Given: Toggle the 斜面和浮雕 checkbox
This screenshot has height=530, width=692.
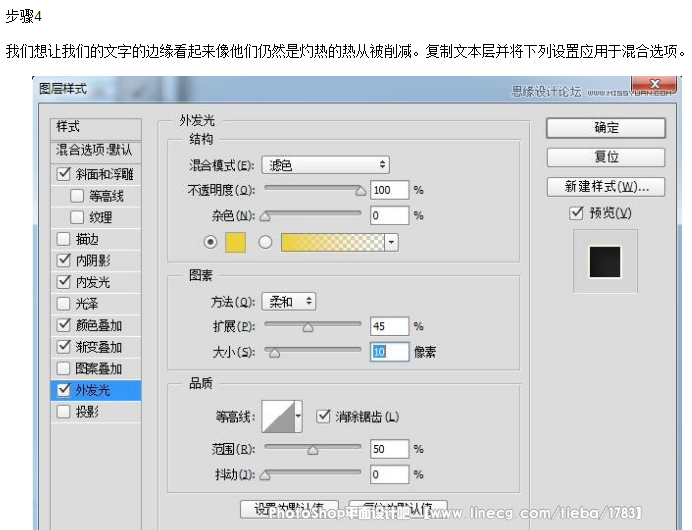Looking at the screenshot, I should click(x=64, y=173).
